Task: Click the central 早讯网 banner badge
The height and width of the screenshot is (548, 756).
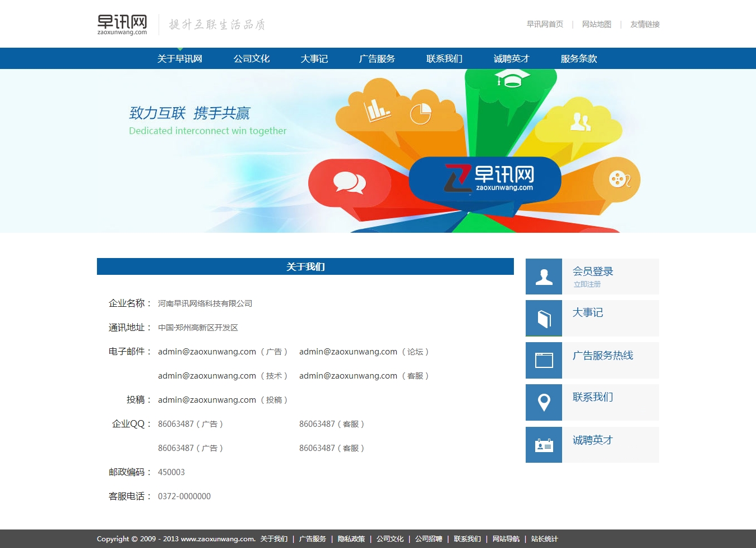Action: click(485, 179)
